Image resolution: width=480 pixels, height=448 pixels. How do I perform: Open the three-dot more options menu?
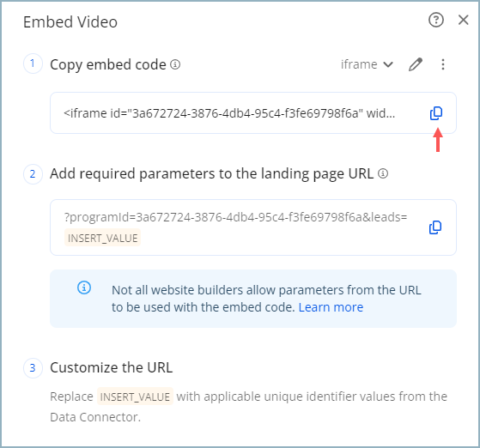443,64
